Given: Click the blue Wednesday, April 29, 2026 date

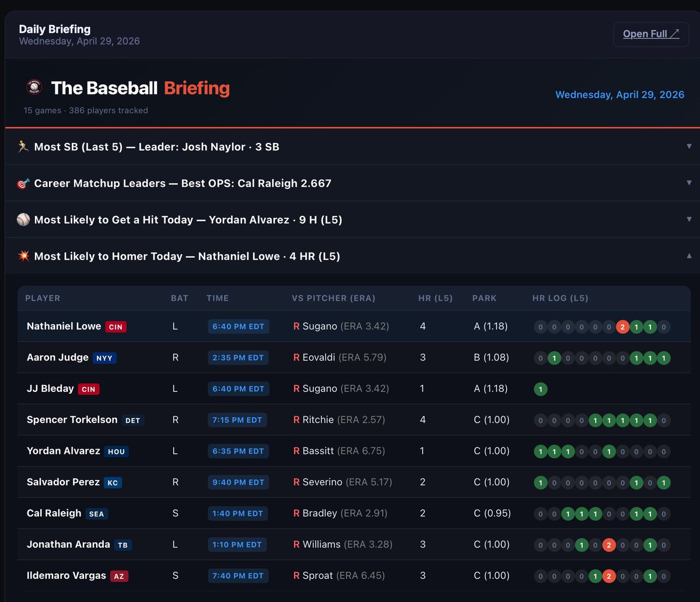Looking at the screenshot, I should point(619,94).
